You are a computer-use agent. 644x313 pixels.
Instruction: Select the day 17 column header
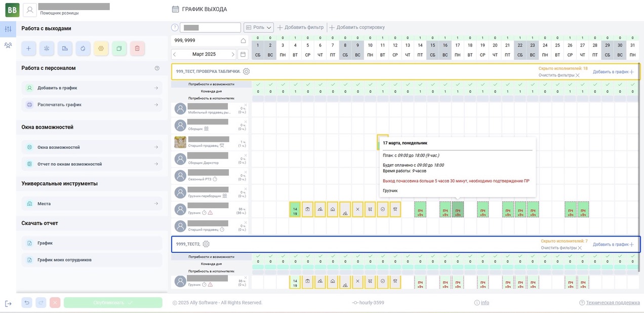pyautogui.click(x=458, y=50)
